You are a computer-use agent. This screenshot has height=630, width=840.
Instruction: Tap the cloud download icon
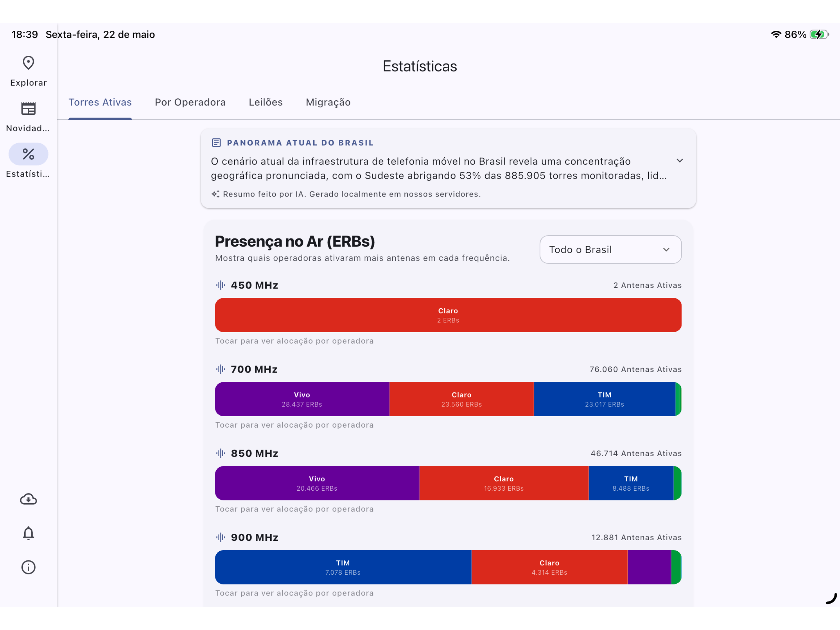pos(29,499)
